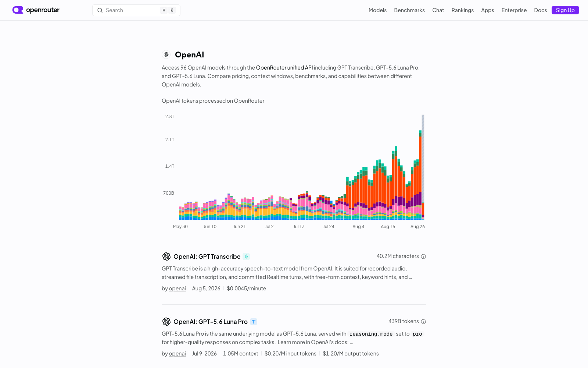Click the microphone badge beside GPT Transcribe
588x368 pixels.
coord(246,256)
